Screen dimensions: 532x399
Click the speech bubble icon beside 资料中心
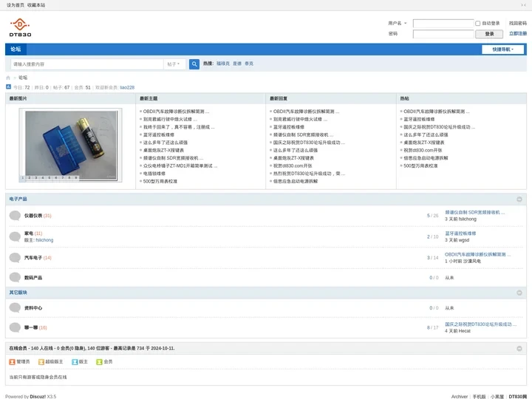[x=15, y=307]
